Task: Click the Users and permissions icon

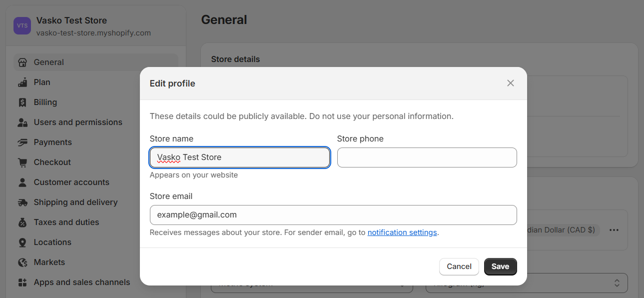Action: click(x=22, y=122)
